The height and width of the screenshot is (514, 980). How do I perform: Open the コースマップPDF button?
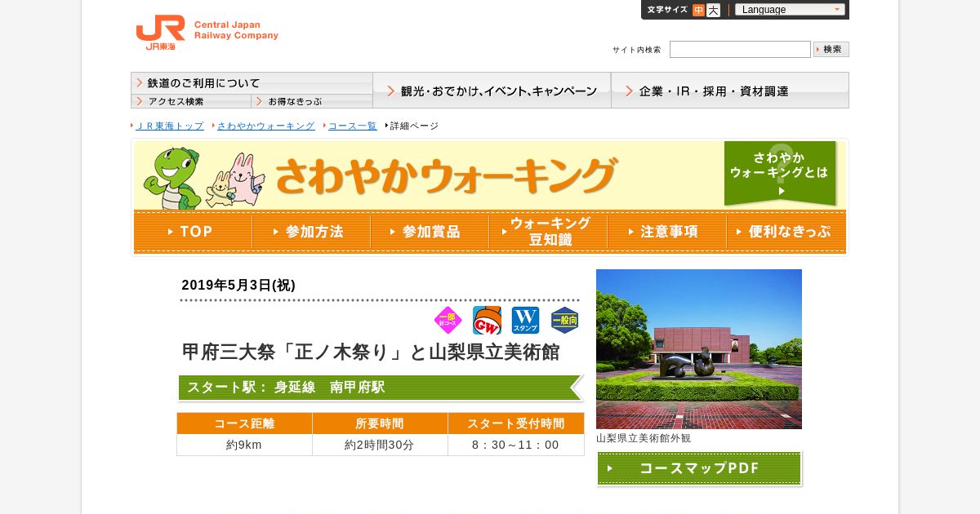point(699,468)
